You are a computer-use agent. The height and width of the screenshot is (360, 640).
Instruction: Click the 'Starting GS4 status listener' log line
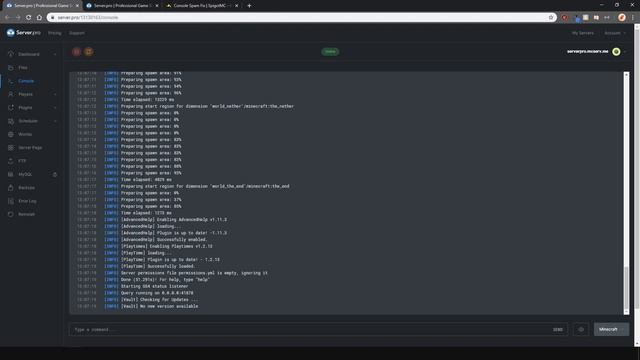[x=154, y=286]
